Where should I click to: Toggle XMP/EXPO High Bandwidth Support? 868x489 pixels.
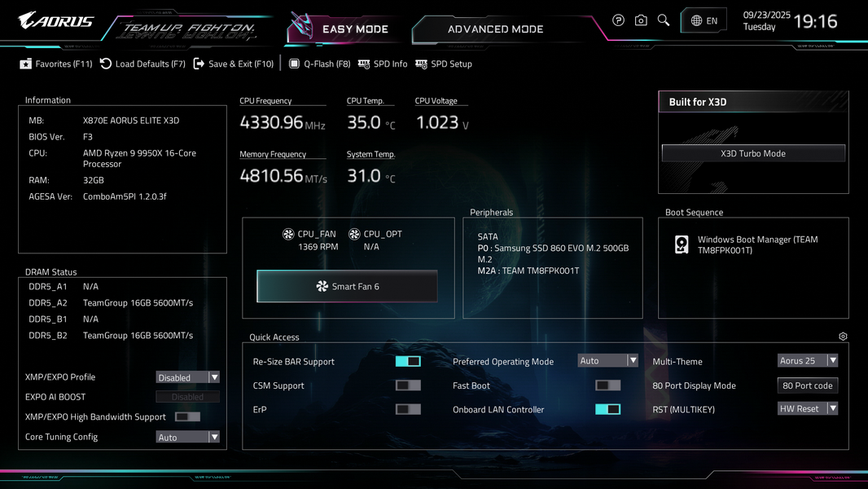click(187, 416)
